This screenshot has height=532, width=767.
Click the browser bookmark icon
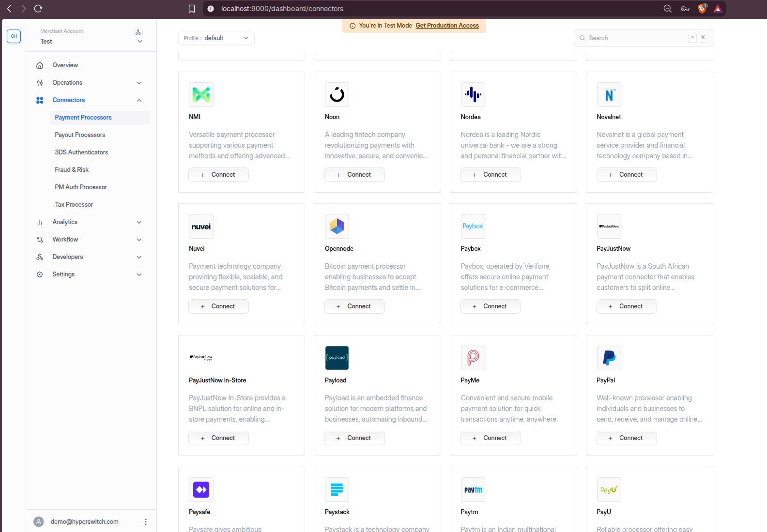192,9
